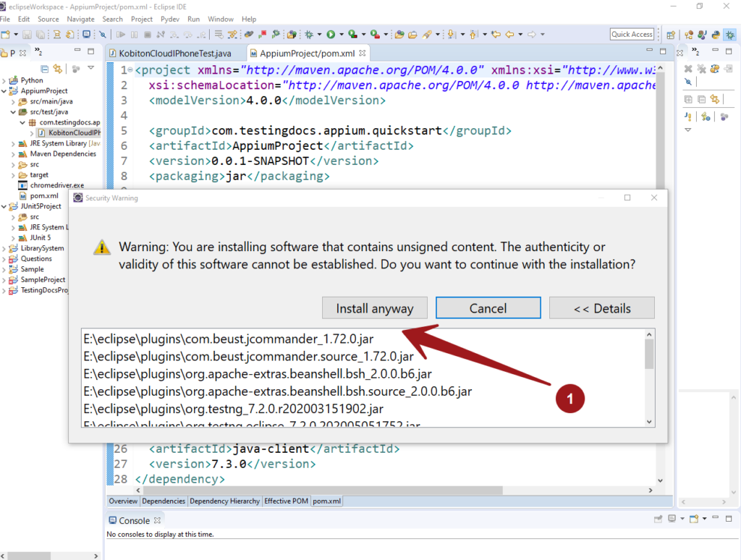Click the Save All toolbar icon
Screen dimensions: 741x560
pos(40,34)
